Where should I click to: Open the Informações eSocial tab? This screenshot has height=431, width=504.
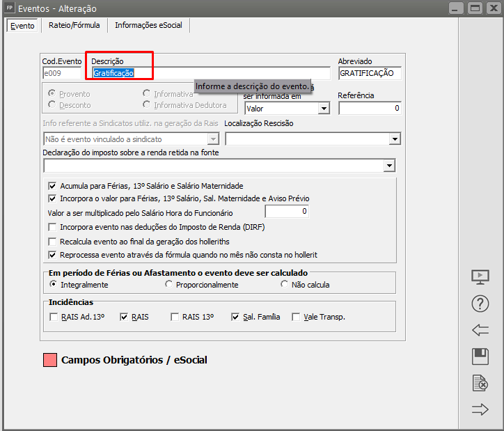coord(150,25)
